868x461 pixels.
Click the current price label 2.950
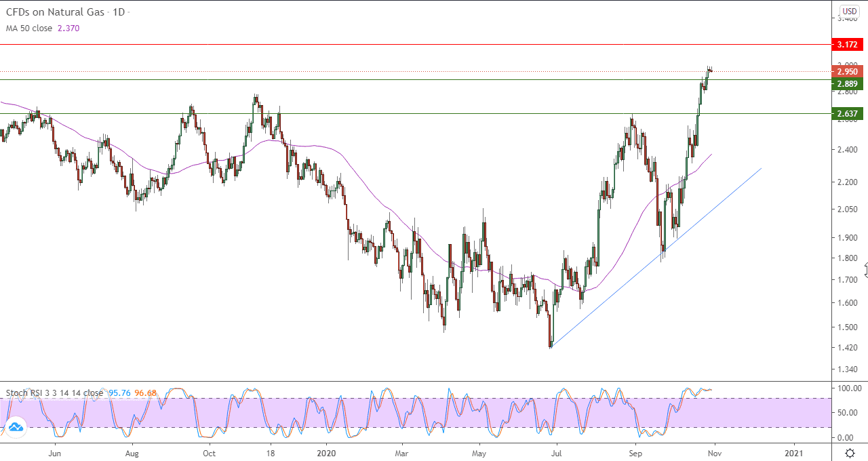click(x=848, y=72)
